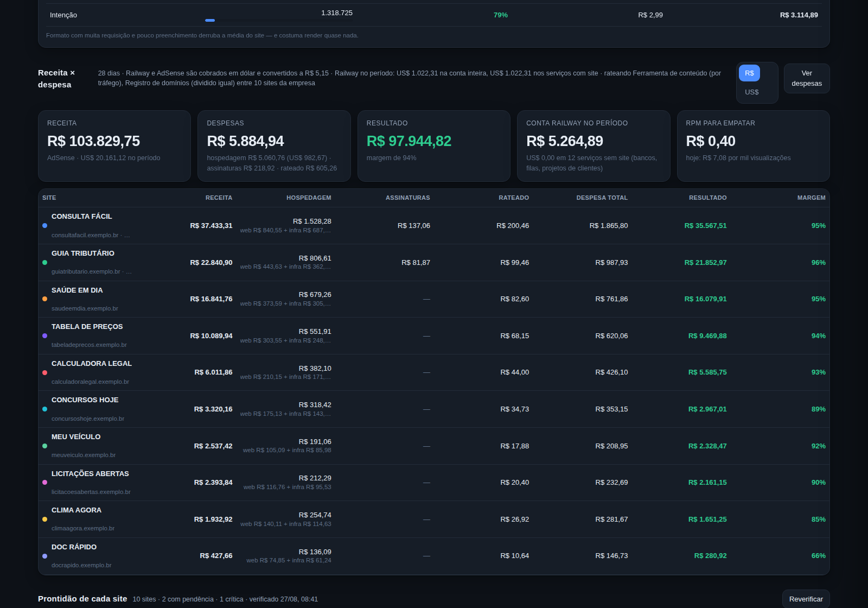Click the Intenção 79% value
Viewport: 868px width, 608px height.
(501, 15)
